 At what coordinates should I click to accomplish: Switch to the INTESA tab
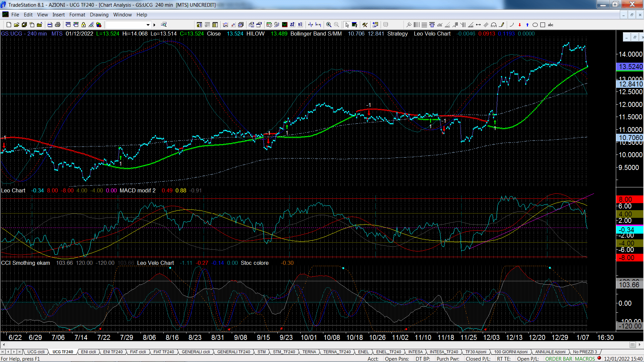pos(416,352)
